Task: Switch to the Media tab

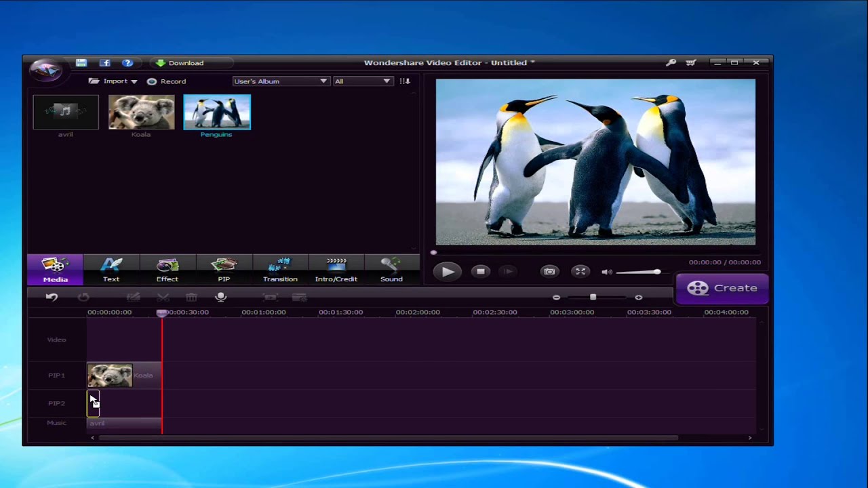Action: pyautogui.click(x=55, y=269)
